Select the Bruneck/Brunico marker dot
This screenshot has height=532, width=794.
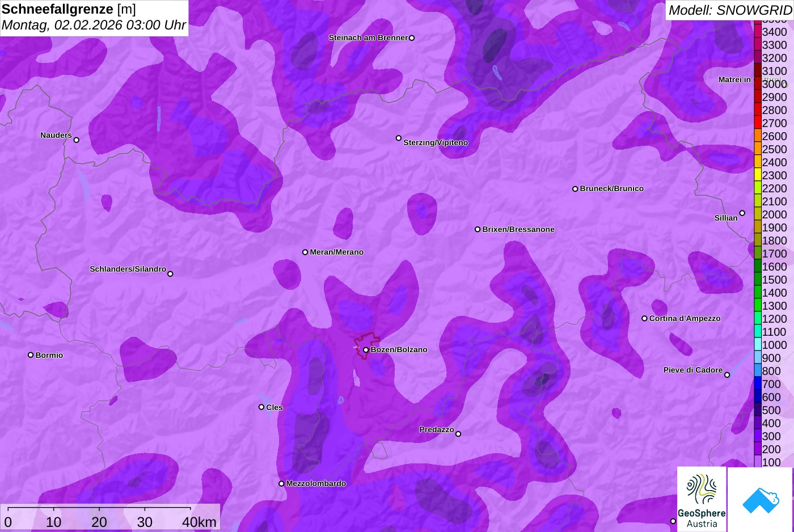click(575, 189)
